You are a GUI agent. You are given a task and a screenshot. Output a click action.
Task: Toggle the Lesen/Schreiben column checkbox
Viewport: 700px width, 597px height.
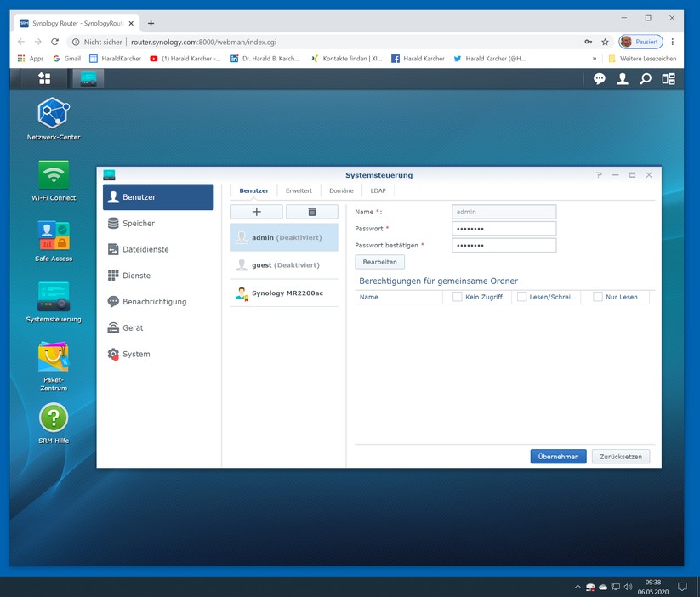click(x=521, y=297)
